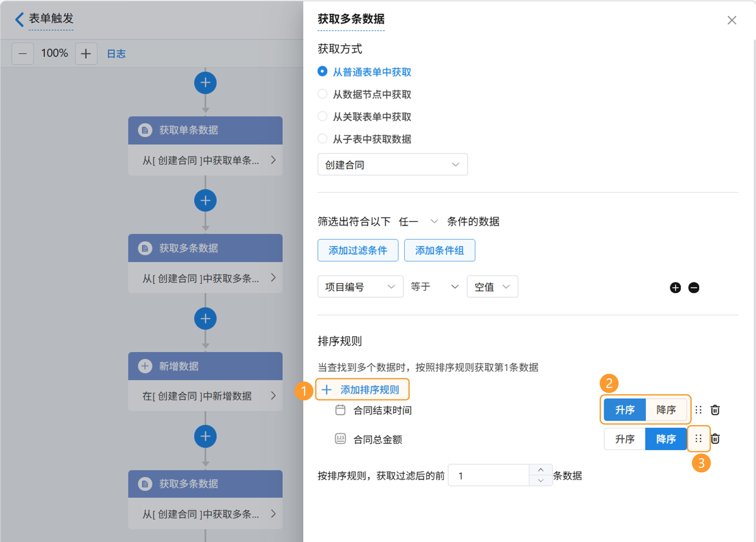Click the back arrow beside 表单触发
756x542 pixels.
[19, 19]
